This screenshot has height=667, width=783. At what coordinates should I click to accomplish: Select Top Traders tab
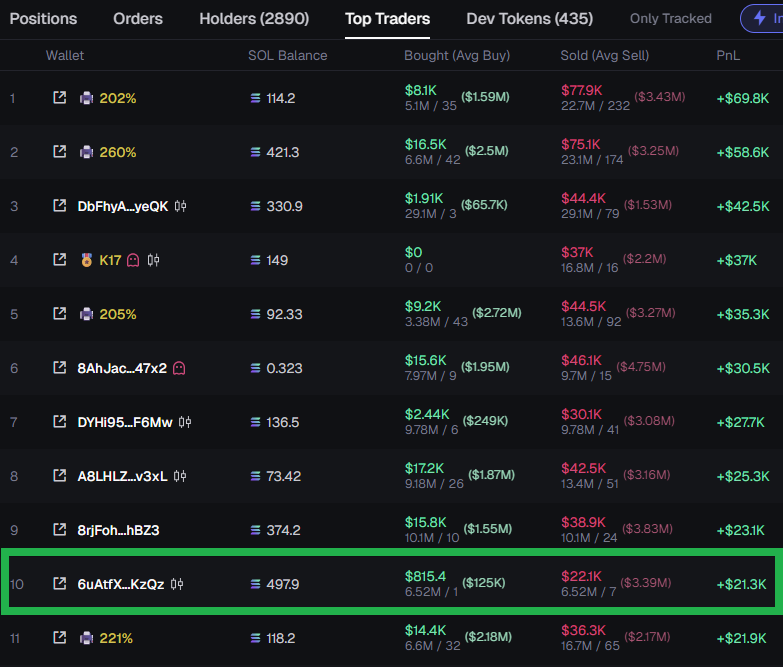[x=388, y=18]
